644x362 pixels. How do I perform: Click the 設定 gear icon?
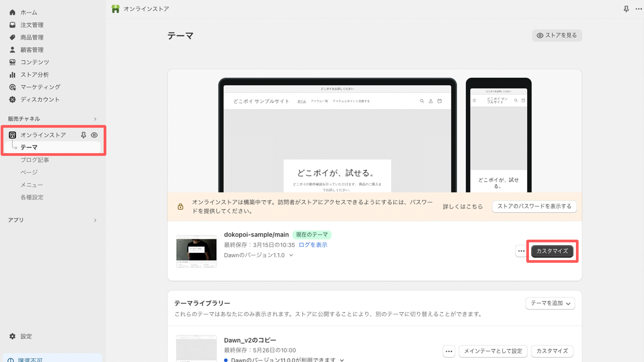coord(12,336)
